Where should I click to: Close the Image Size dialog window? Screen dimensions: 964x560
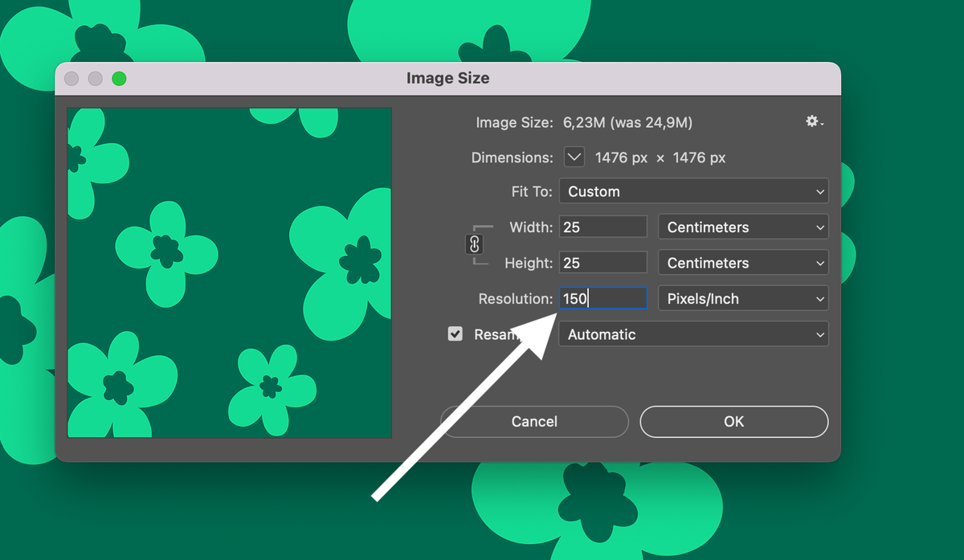click(x=71, y=79)
